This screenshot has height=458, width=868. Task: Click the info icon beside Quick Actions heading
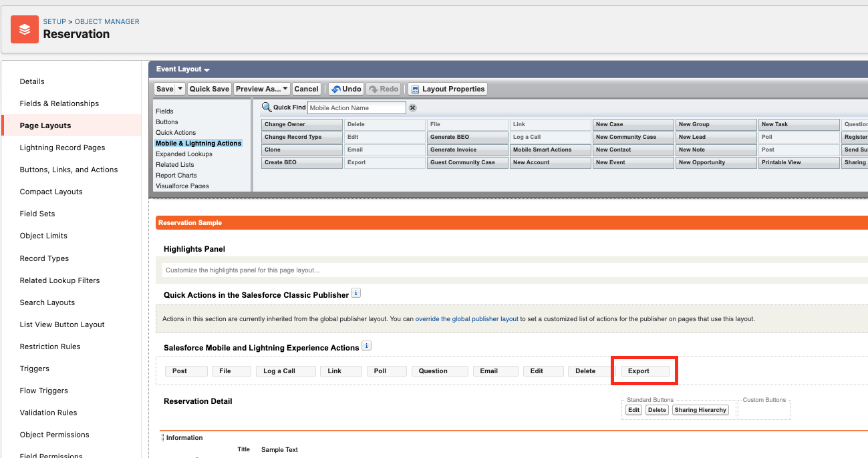(x=356, y=292)
